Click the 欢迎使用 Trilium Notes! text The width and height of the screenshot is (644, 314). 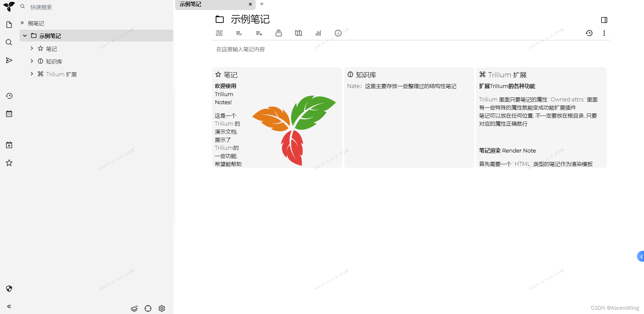(x=225, y=94)
